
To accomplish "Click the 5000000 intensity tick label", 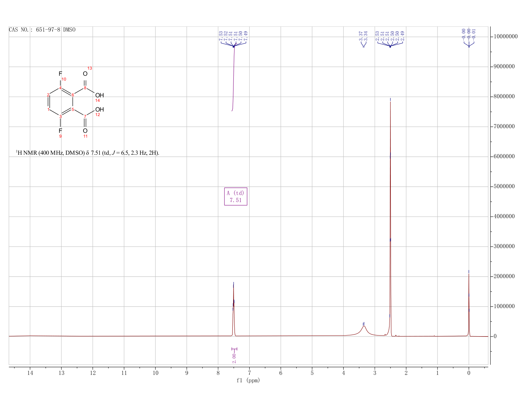I will click(504, 187).
